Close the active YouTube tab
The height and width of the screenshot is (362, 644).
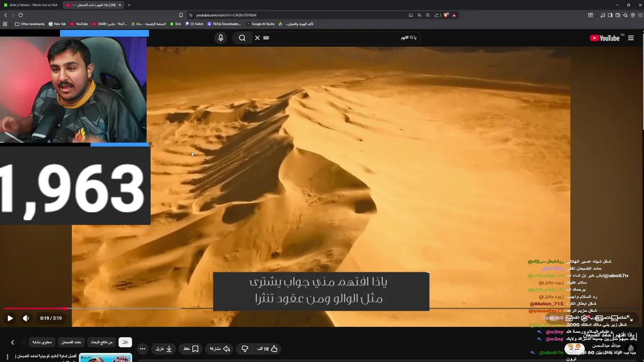120,5
